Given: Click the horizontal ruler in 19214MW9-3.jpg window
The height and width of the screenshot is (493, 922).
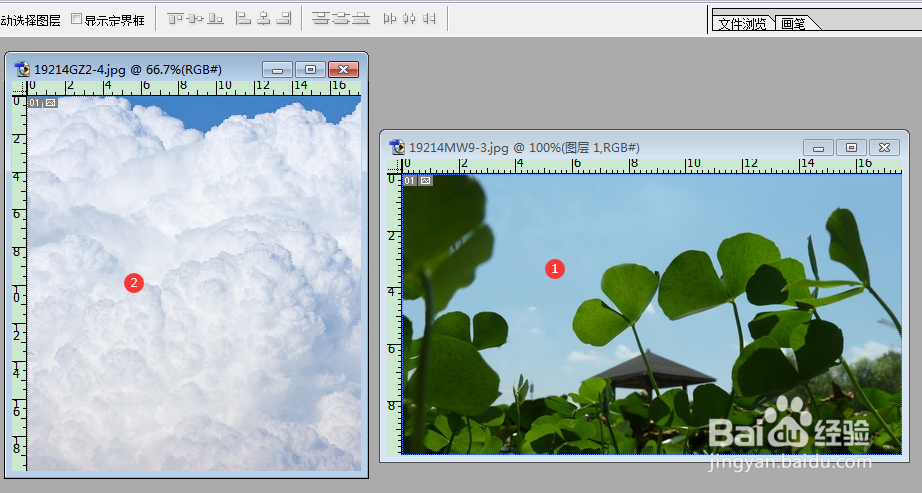Looking at the screenshot, I should point(652,166).
